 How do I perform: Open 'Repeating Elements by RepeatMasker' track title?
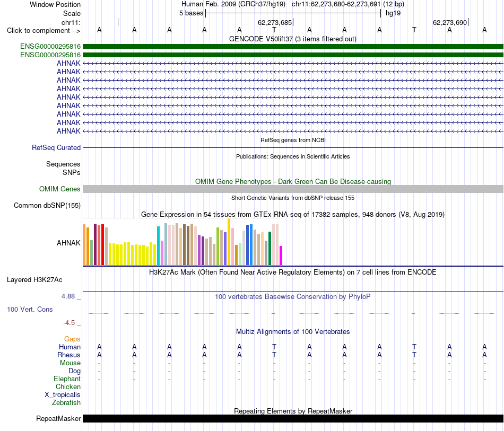(293, 411)
